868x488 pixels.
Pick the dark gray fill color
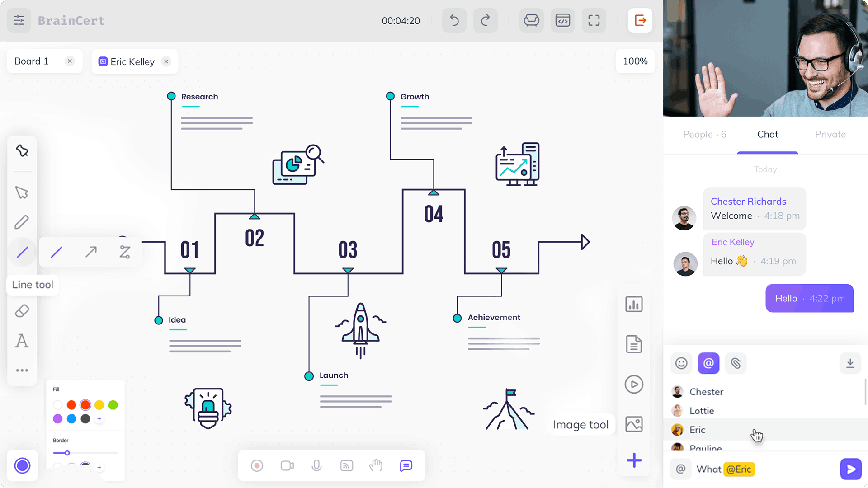[85, 419]
